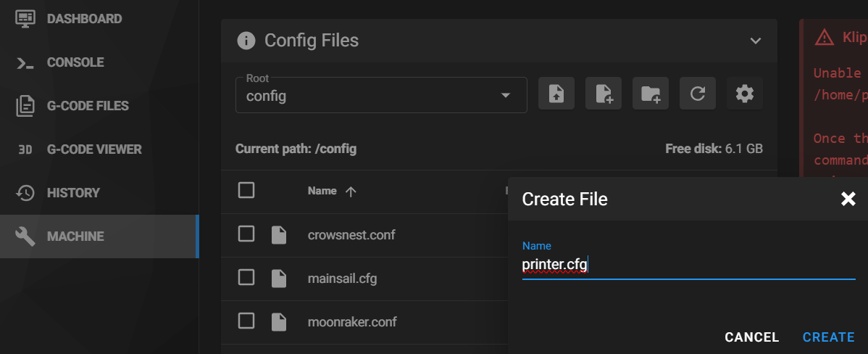Click the Config Files info icon
Image resolution: width=868 pixels, height=354 pixels.
point(246,41)
